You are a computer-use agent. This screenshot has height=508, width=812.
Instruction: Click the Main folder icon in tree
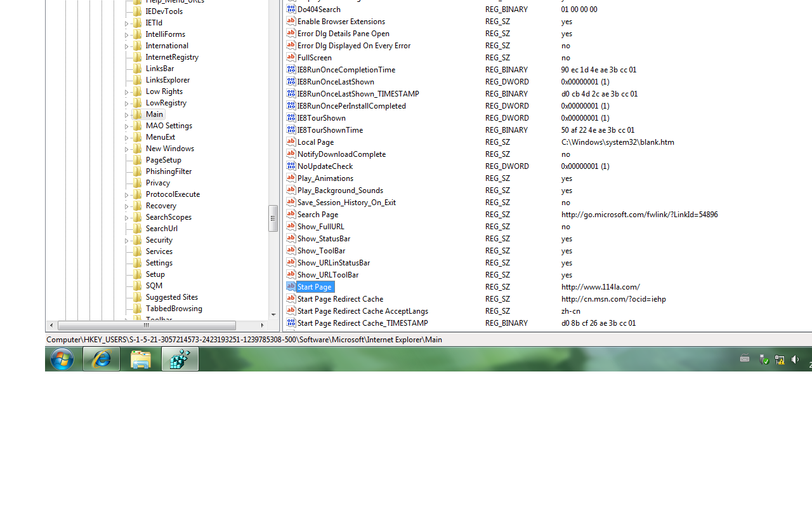point(137,114)
